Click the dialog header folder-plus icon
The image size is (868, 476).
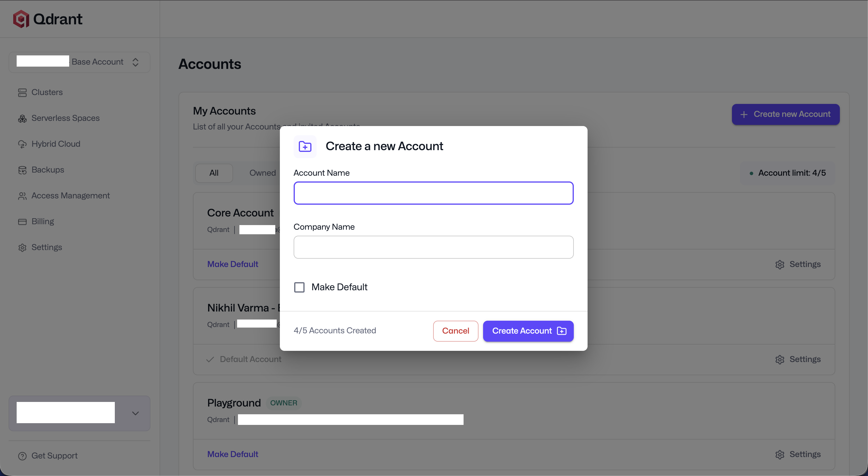305,147
